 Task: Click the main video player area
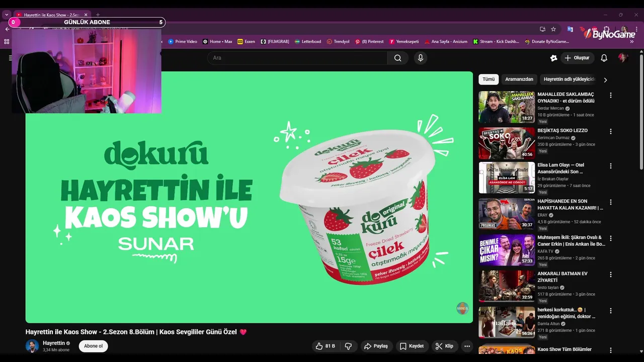pos(249,197)
